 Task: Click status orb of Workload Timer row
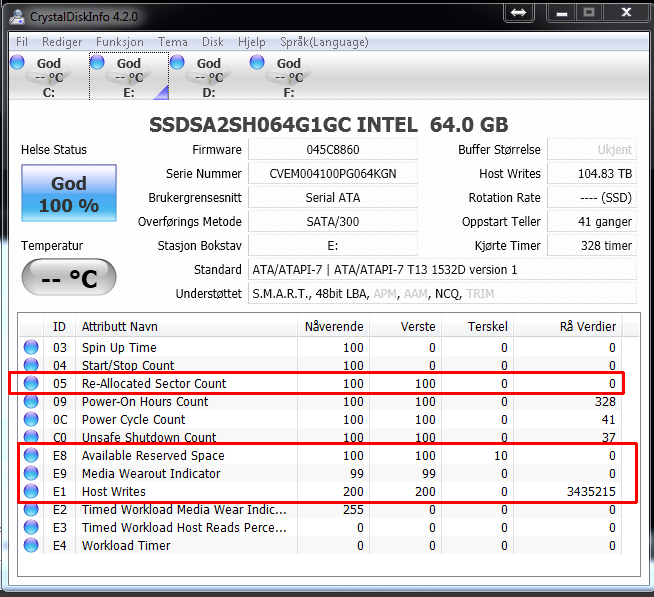coord(31,545)
